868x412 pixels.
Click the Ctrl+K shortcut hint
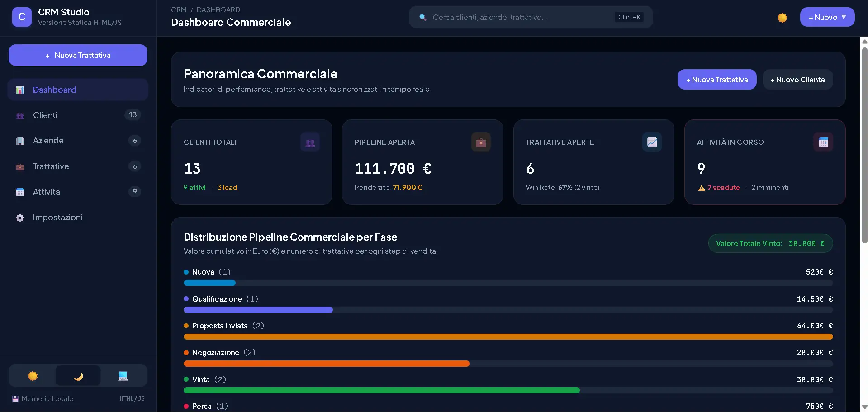point(629,17)
